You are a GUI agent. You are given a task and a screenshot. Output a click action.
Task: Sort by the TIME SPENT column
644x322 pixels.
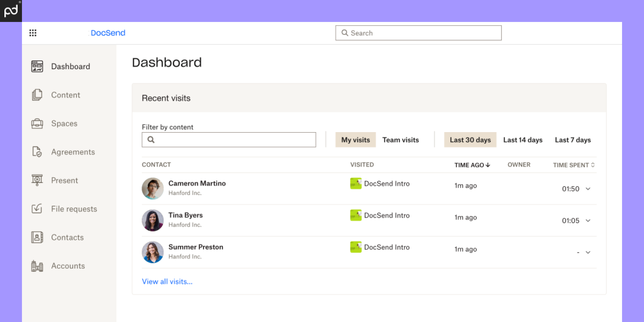[x=574, y=165]
